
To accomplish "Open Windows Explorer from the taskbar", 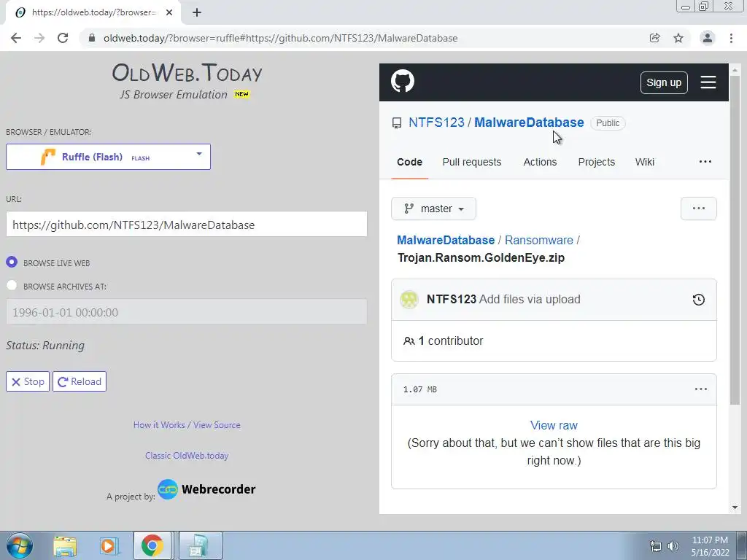I will click(65, 545).
